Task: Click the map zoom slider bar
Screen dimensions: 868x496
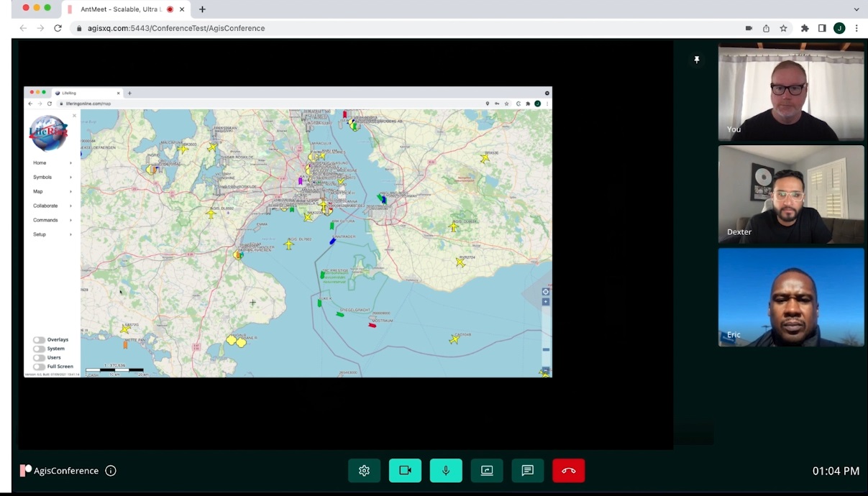Action: point(546,349)
